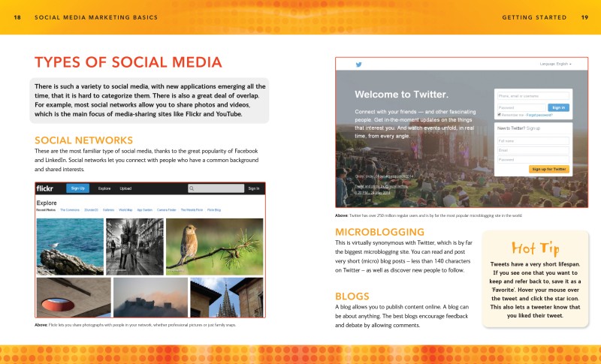
Task: Go to the Camera Finder tab
Action: (x=166, y=210)
